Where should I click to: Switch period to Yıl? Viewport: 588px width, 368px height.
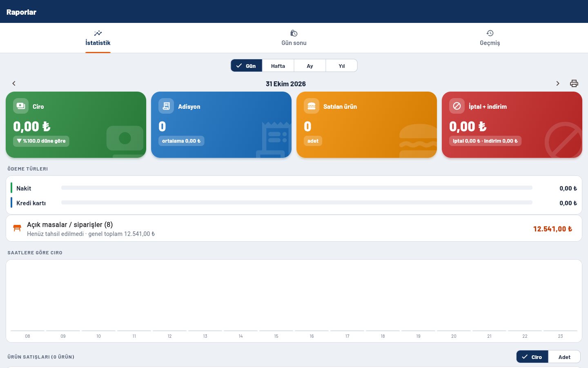click(342, 65)
